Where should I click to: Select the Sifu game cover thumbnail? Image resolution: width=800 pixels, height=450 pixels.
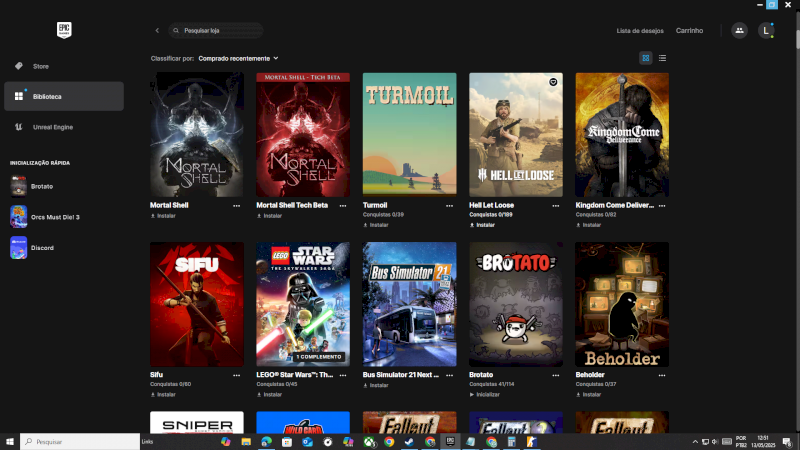point(197,304)
